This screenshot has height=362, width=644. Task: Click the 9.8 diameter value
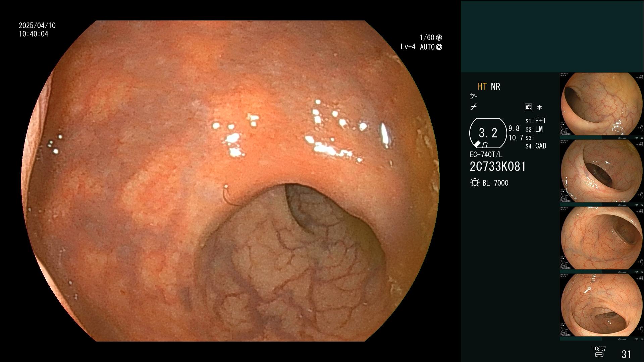pyautogui.click(x=514, y=129)
